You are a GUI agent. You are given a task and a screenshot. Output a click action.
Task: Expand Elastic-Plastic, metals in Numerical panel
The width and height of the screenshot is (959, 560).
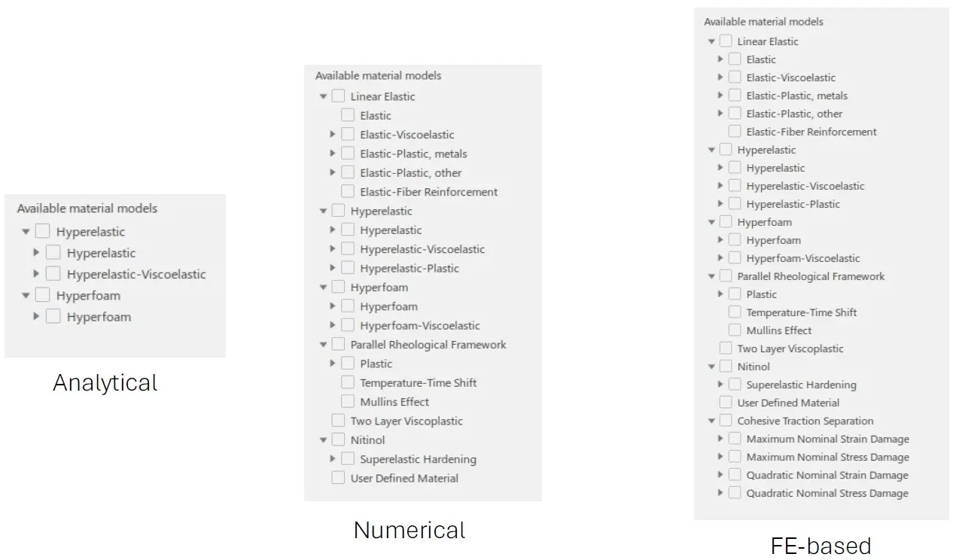coord(333,154)
